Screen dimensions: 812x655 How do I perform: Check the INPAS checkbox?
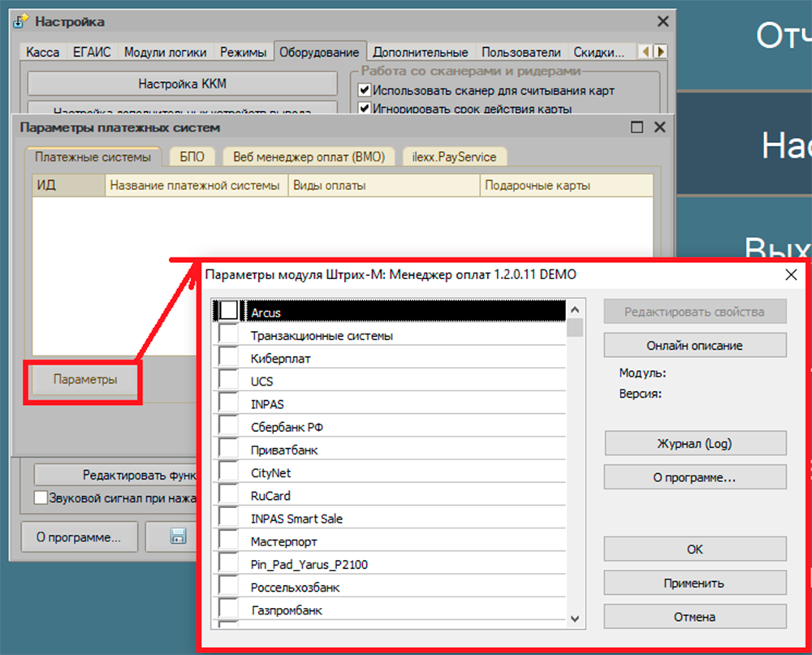point(228,403)
